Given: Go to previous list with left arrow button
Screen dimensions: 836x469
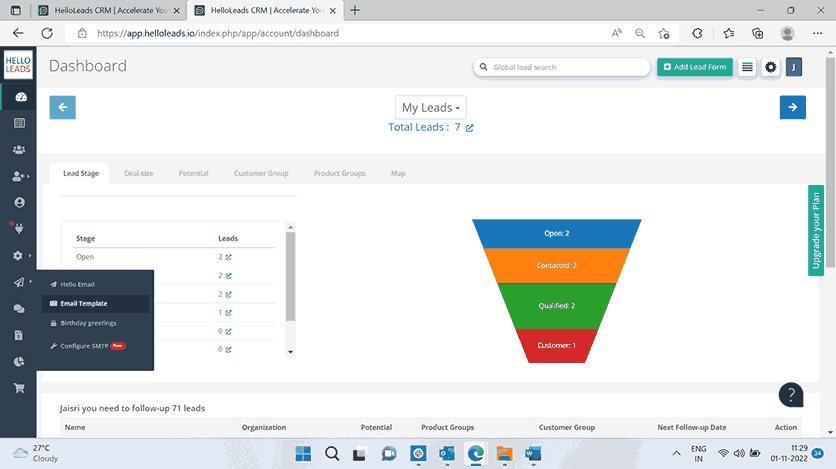Looking at the screenshot, I should tap(62, 107).
